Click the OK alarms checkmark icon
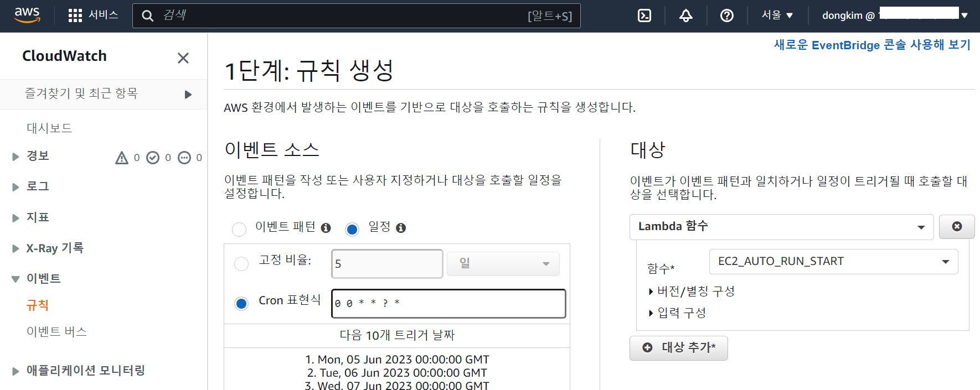This screenshot has width=980, height=390. click(x=153, y=158)
